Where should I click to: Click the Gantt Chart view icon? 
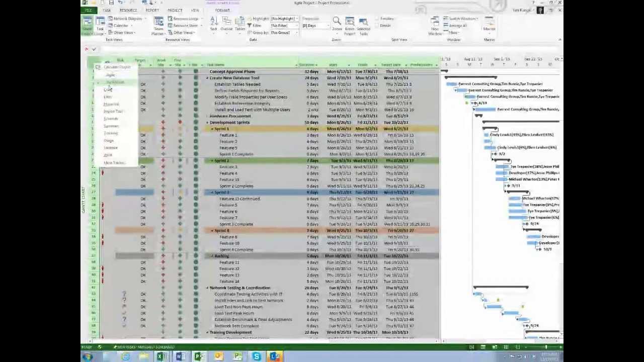88,25
